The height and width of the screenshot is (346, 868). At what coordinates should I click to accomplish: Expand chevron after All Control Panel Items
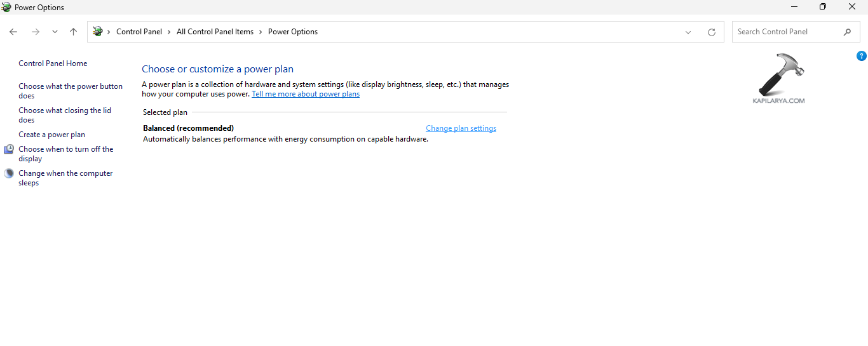point(261,32)
